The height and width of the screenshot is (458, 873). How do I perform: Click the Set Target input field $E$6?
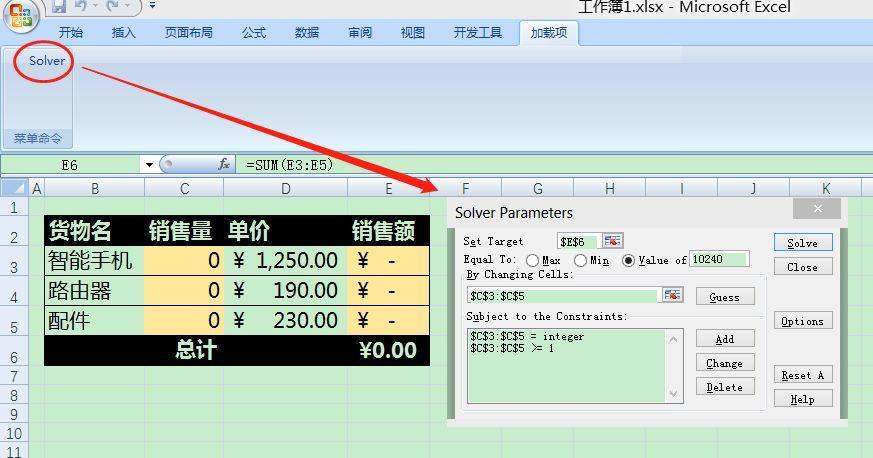579,242
